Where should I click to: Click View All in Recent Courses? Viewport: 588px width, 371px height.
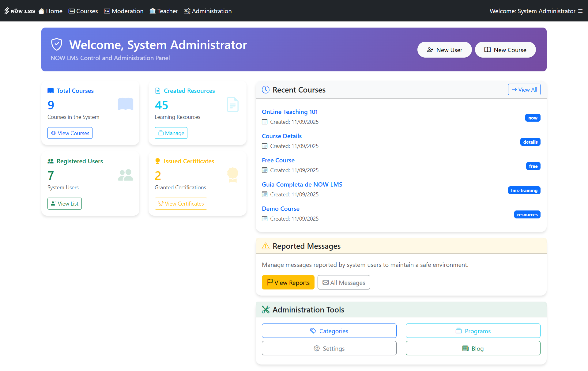[524, 90]
